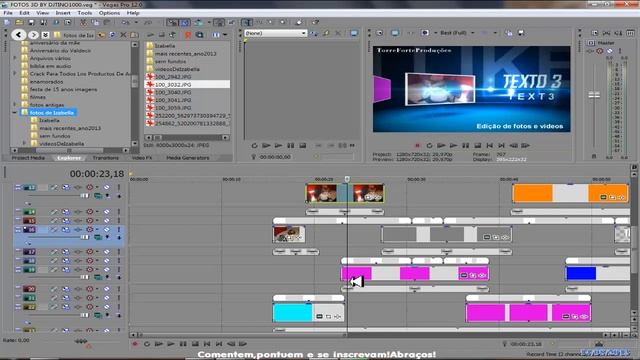Expand the fotos antigas folder

point(15,105)
